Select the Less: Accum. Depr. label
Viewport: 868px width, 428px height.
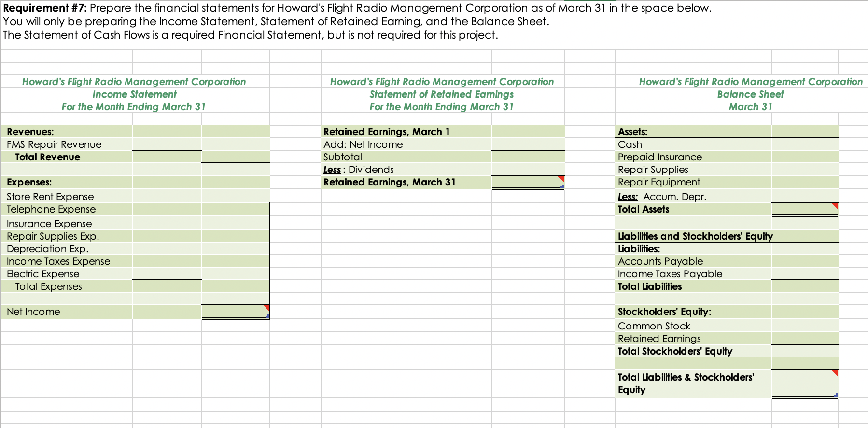(694, 196)
